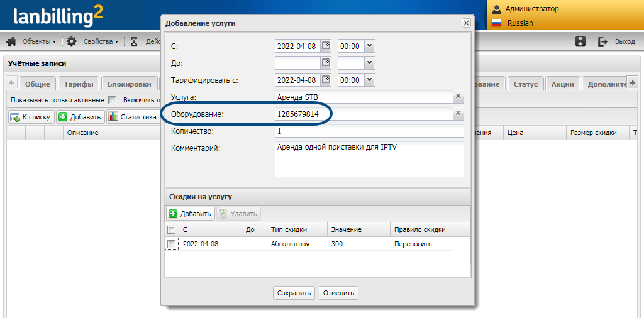Click Добавить in accounts toolbar

coord(80,117)
